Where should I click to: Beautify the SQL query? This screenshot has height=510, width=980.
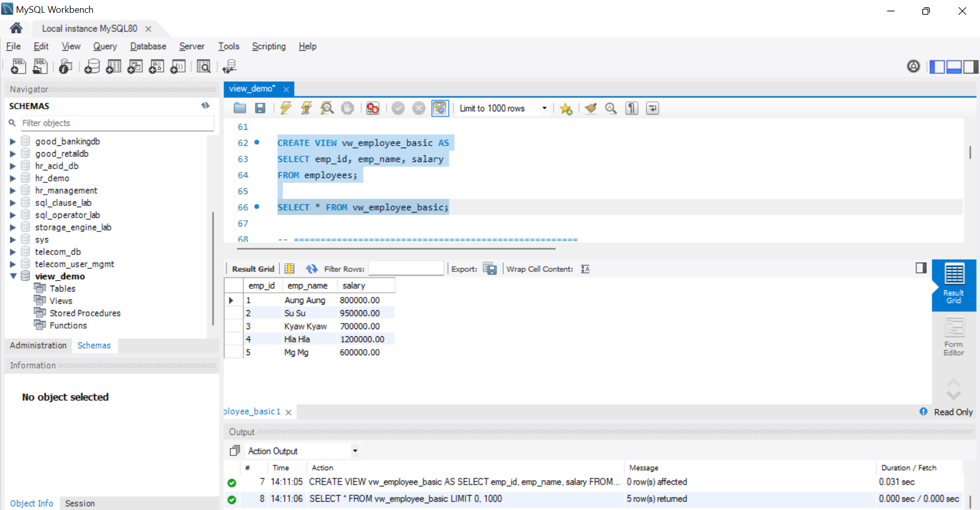pyautogui.click(x=591, y=108)
